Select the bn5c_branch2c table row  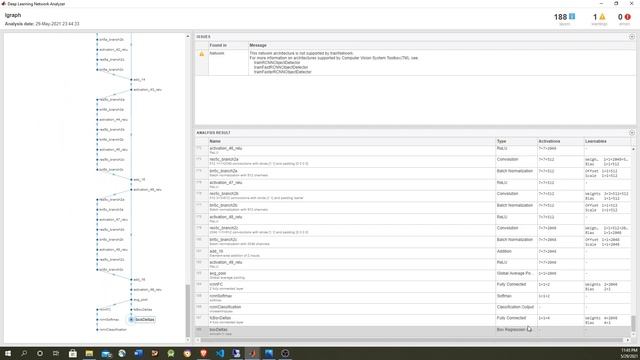[413, 242]
